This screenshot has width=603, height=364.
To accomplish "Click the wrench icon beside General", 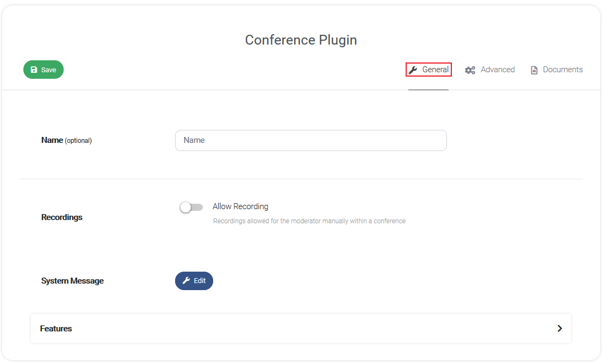I will click(x=413, y=70).
